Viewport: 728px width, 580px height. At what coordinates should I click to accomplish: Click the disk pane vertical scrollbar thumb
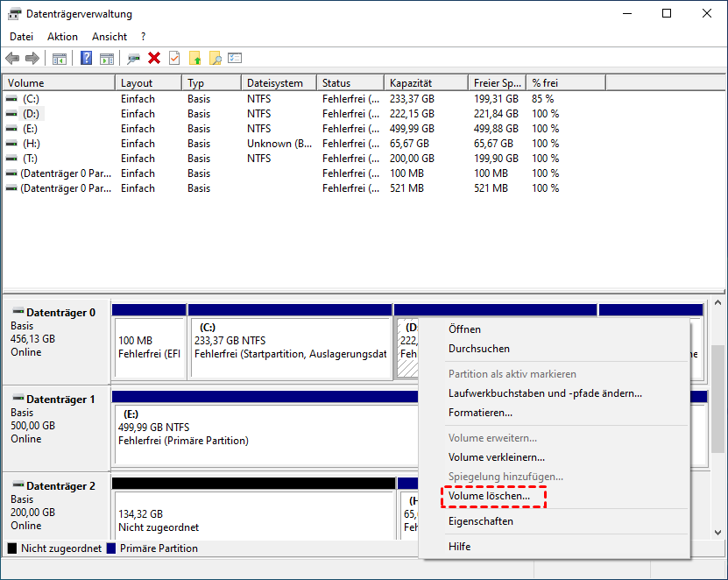(717, 399)
